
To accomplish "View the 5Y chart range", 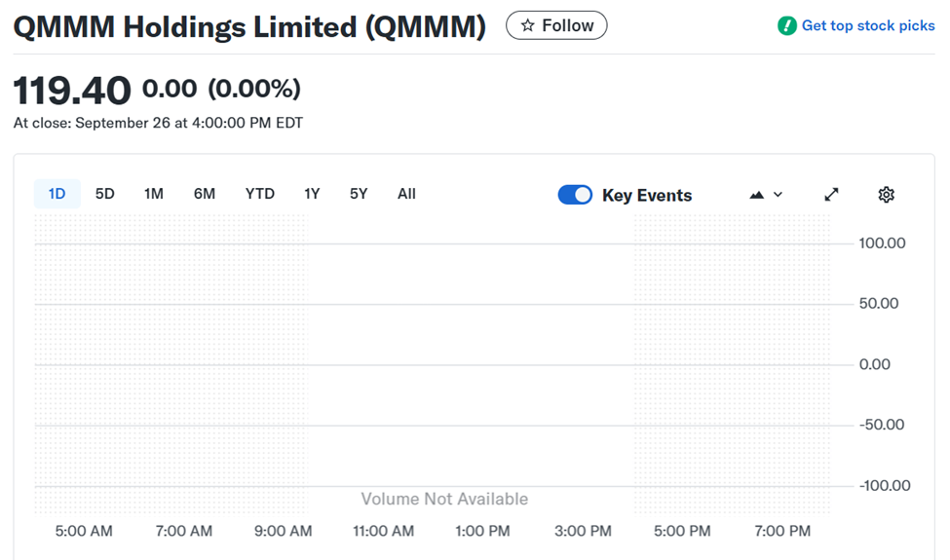I will (x=359, y=194).
